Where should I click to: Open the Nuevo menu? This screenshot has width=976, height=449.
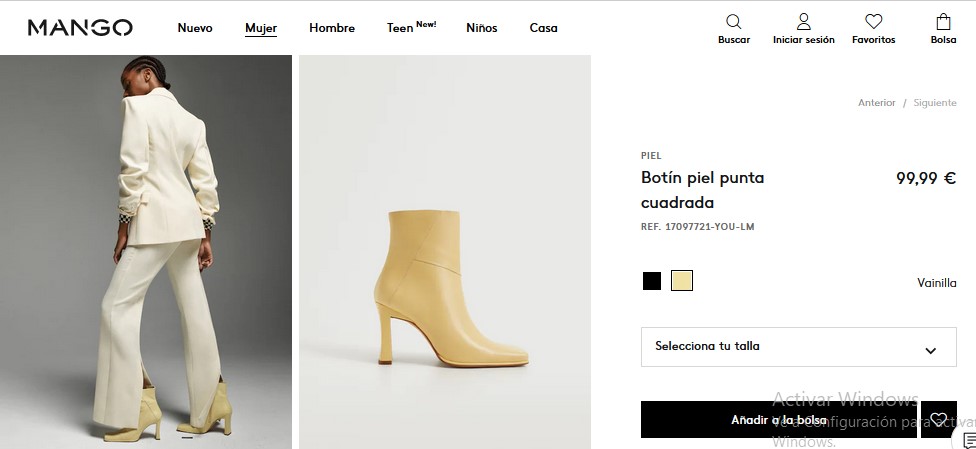(195, 28)
